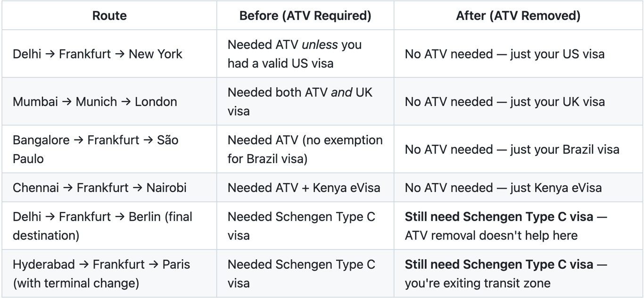The width and height of the screenshot is (644, 298).
Task: Click the Before (ATV Required) column header
Action: tap(305, 16)
